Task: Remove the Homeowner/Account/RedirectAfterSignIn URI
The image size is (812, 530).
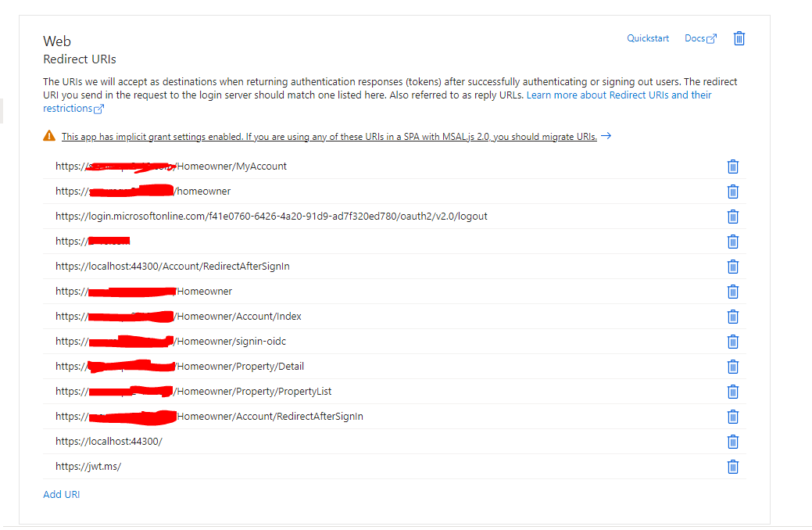Action: 733,417
